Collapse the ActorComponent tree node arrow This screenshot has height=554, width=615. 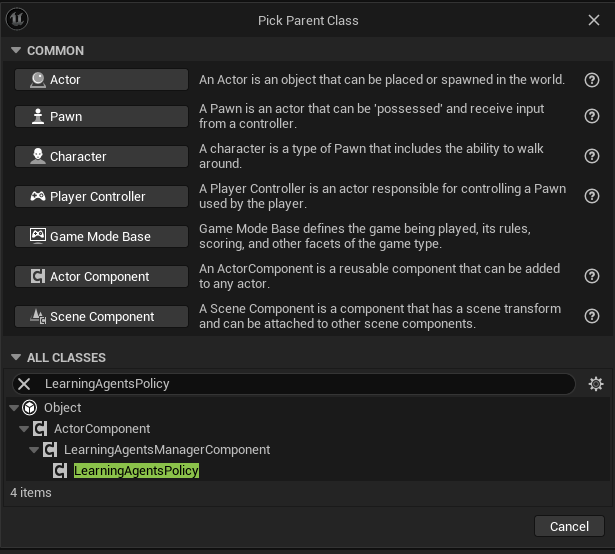(x=24, y=429)
